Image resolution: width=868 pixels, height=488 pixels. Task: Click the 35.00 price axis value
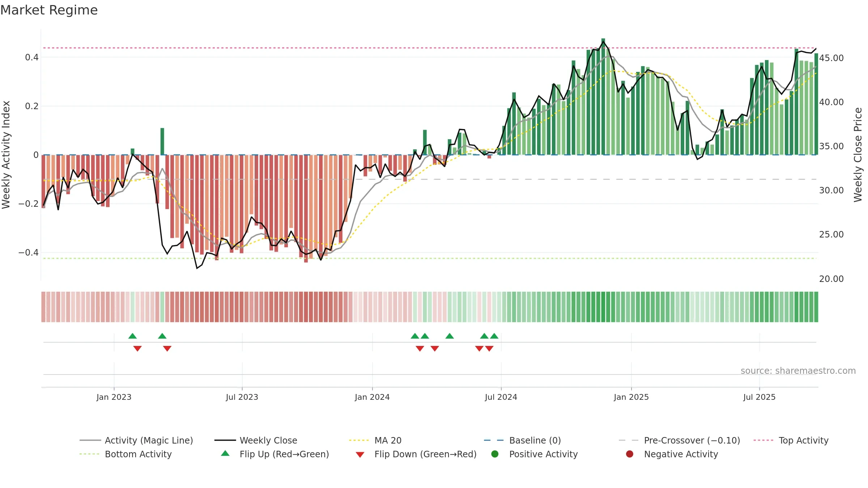831,146
